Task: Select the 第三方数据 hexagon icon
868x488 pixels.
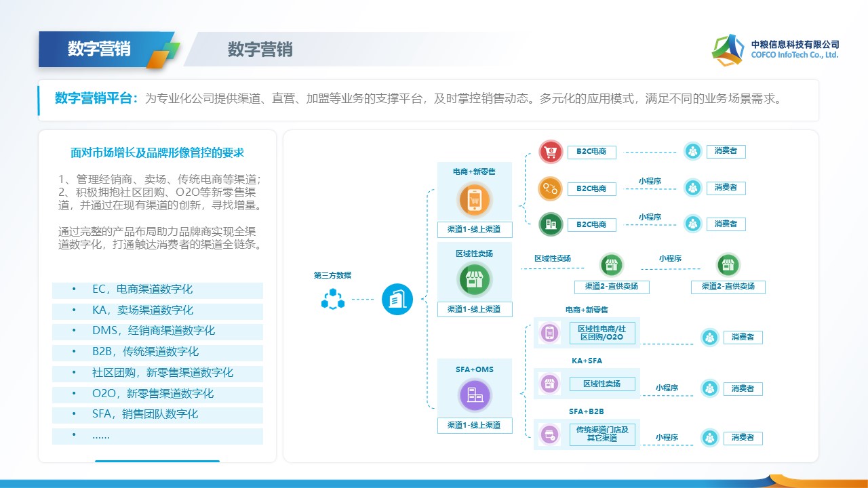Action: [332, 299]
